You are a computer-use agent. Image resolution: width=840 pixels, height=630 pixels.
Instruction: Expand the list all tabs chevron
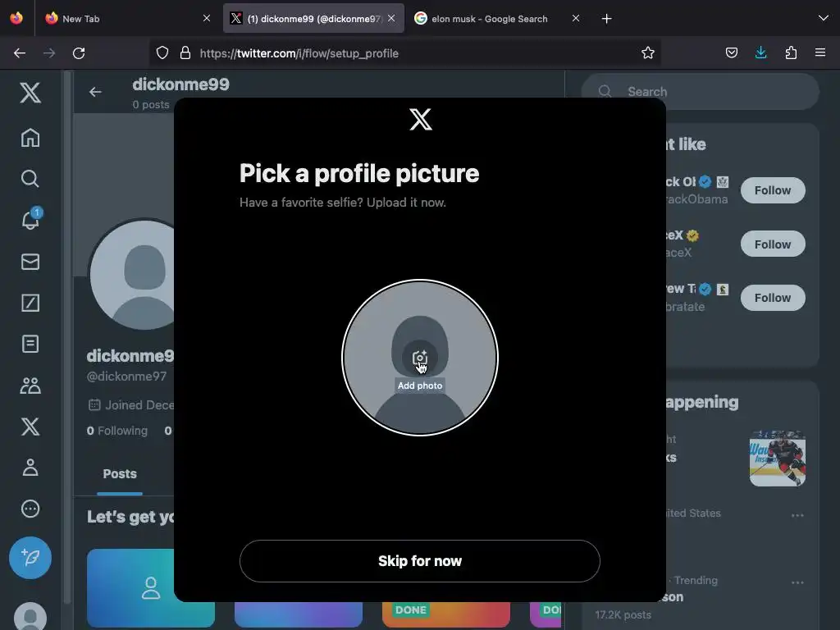[x=823, y=18]
